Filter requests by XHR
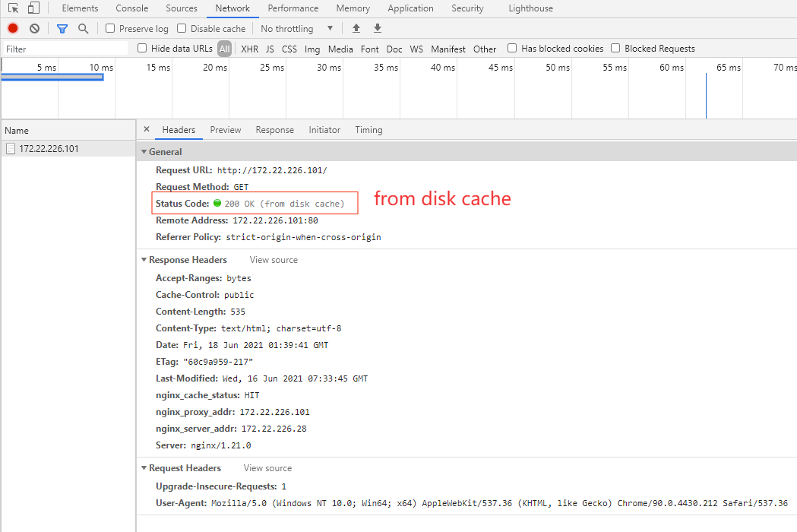The height and width of the screenshot is (532, 797). [x=249, y=49]
